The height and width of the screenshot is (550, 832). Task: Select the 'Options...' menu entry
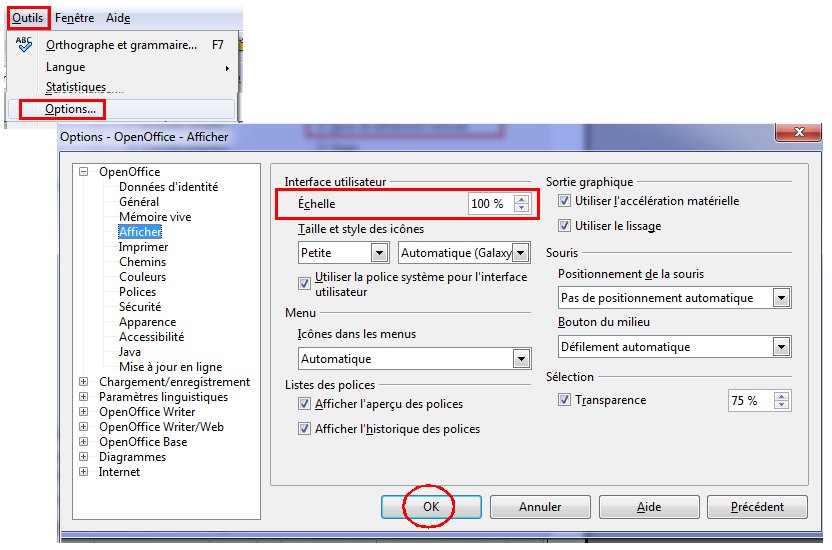click(x=70, y=109)
